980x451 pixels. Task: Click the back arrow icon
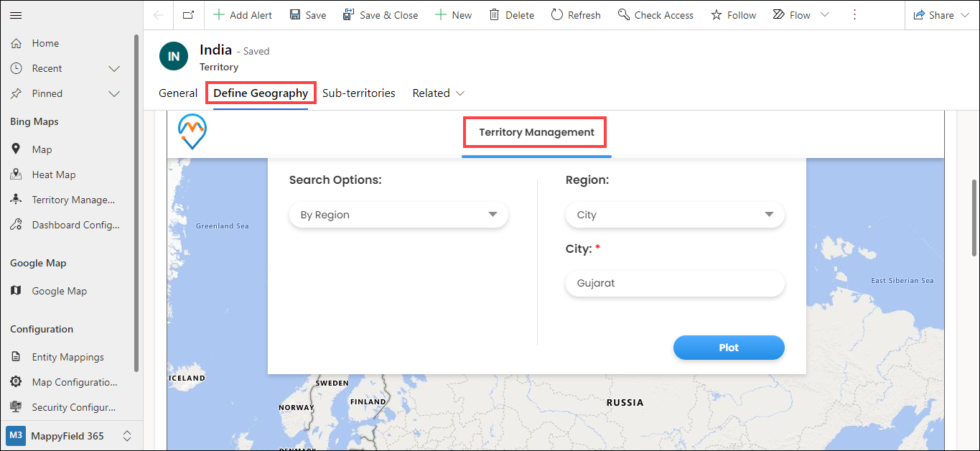point(159,15)
